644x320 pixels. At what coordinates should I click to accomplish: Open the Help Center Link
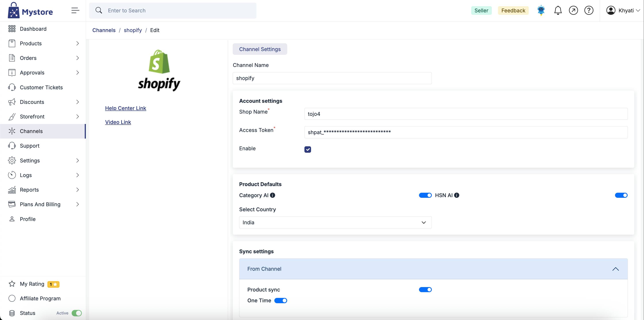point(125,108)
